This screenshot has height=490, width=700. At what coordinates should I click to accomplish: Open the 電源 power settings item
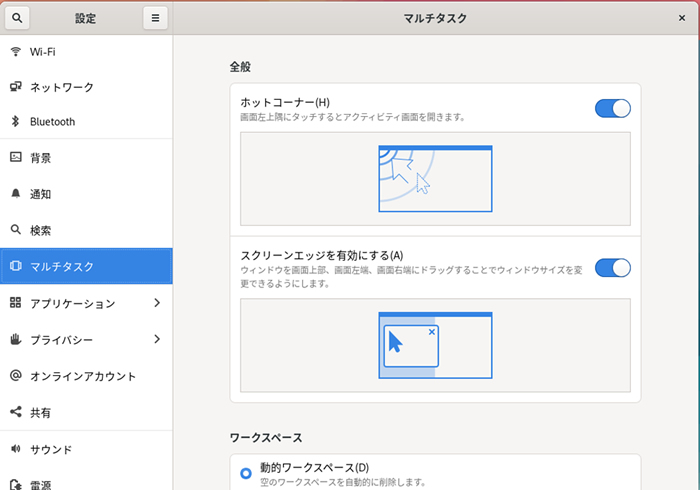tap(40, 485)
